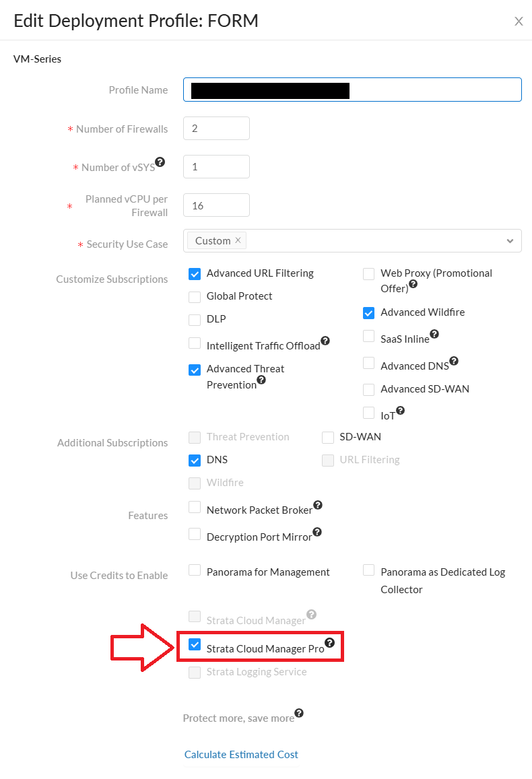Click help icon beside Network Packet Broker
532x779 pixels.
[318, 505]
